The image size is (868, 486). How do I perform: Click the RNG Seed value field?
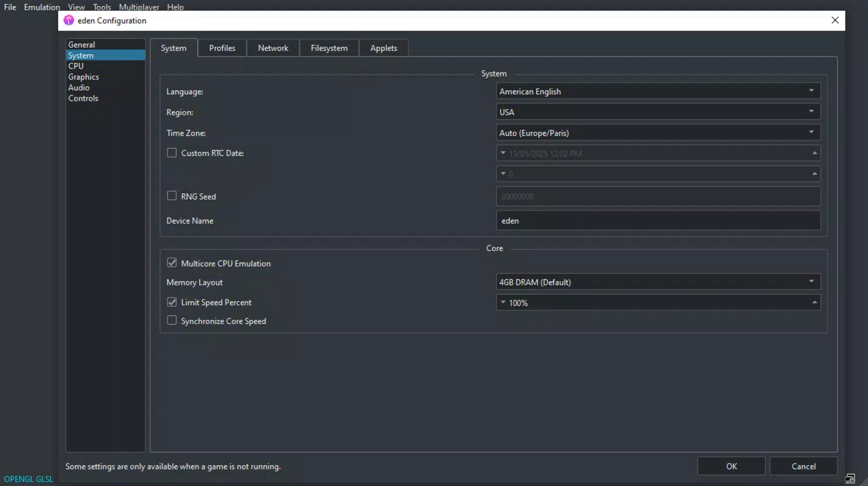click(x=659, y=196)
